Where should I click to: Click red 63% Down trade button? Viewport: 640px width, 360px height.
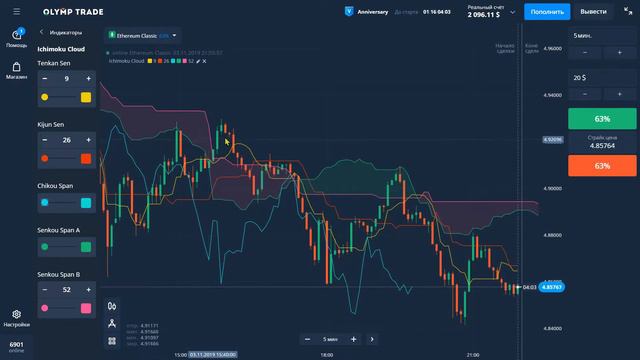pos(602,166)
